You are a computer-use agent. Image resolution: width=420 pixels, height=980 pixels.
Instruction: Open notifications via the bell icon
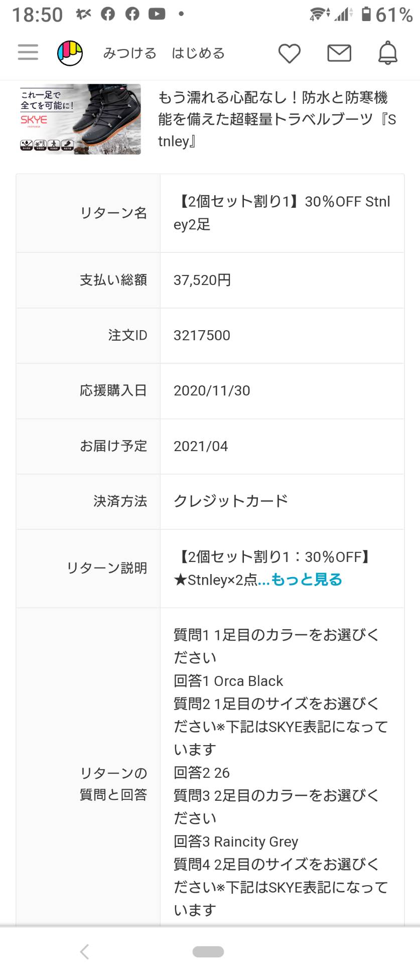pyautogui.click(x=388, y=53)
